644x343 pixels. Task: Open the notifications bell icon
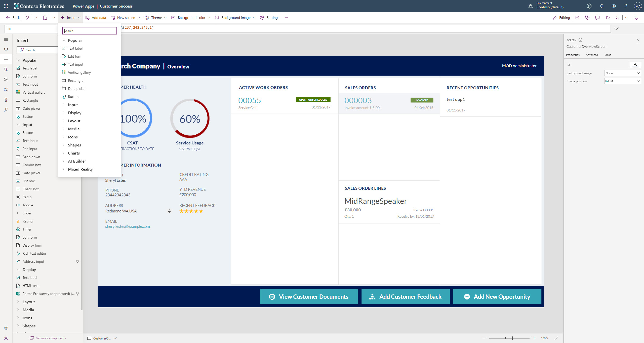tap(601, 6)
